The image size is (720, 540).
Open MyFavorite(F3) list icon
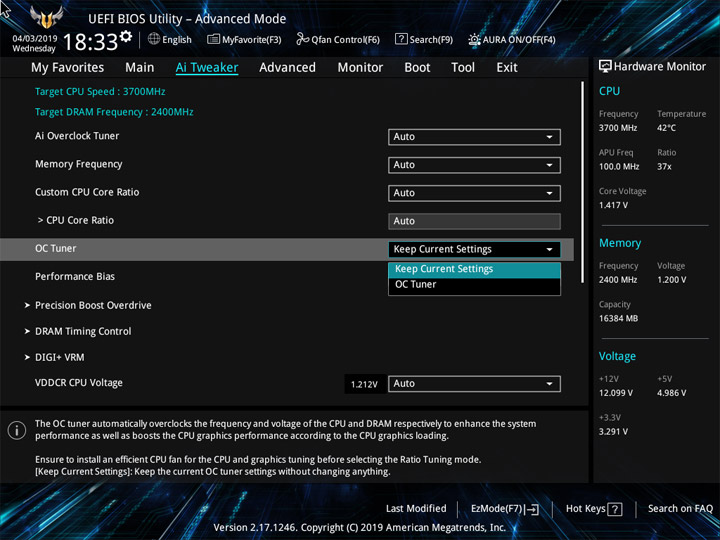point(213,39)
